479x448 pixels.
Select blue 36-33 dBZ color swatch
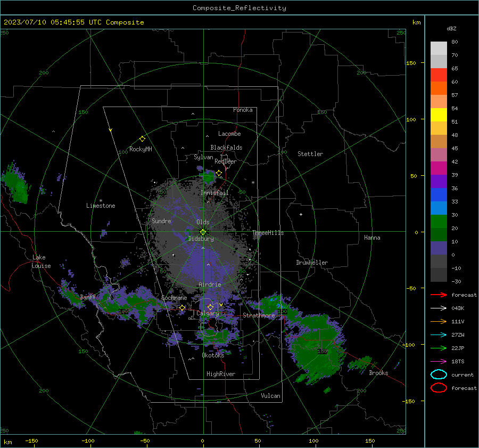tap(439, 194)
